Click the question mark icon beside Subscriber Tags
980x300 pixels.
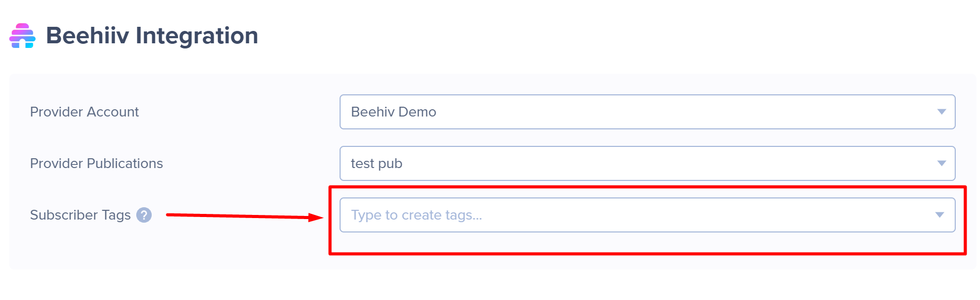pos(143,215)
